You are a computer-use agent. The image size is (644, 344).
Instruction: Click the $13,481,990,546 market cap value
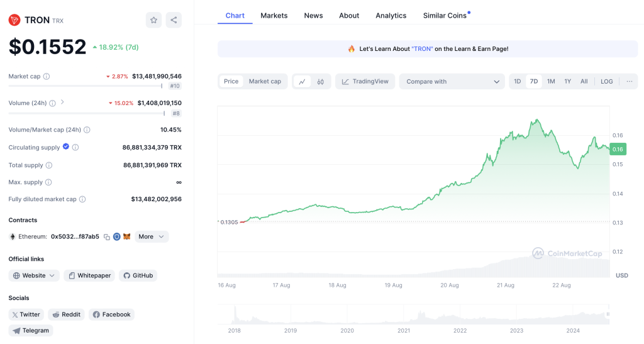pos(157,76)
